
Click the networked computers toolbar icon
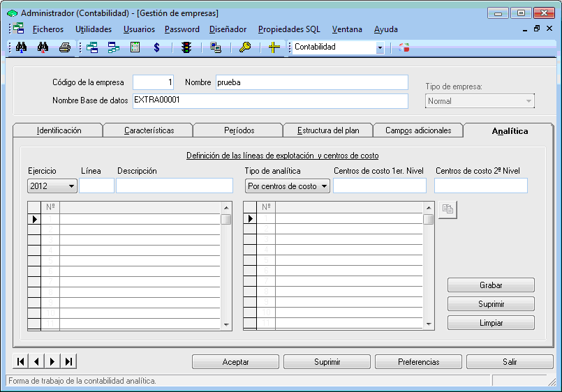(216, 47)
